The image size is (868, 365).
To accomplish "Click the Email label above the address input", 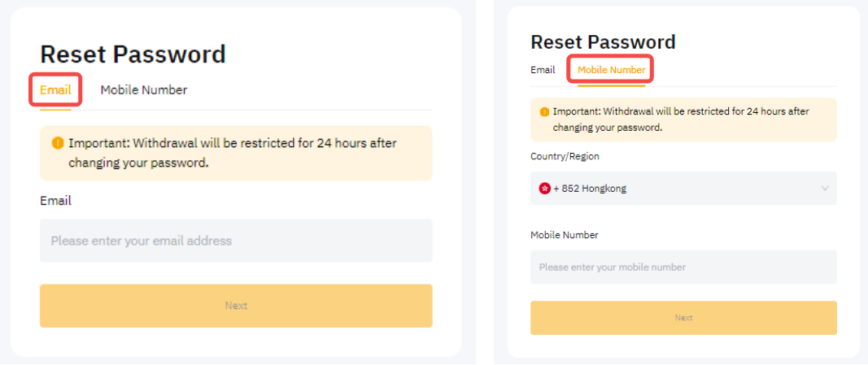I will (55, 201).
